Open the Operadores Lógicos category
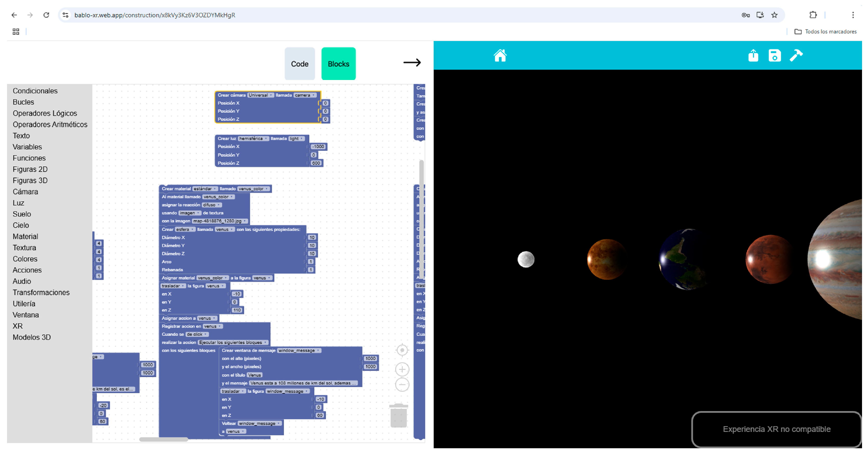 point(45,113)
